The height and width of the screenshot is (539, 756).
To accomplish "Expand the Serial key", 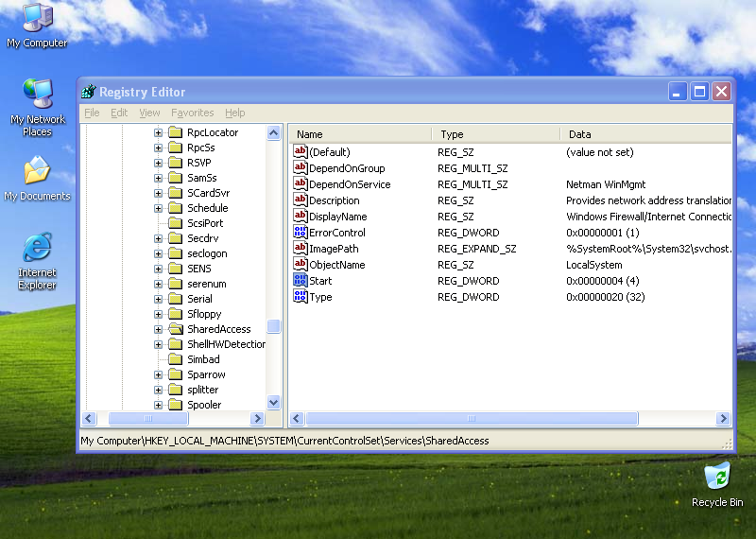I will (158, 299).
